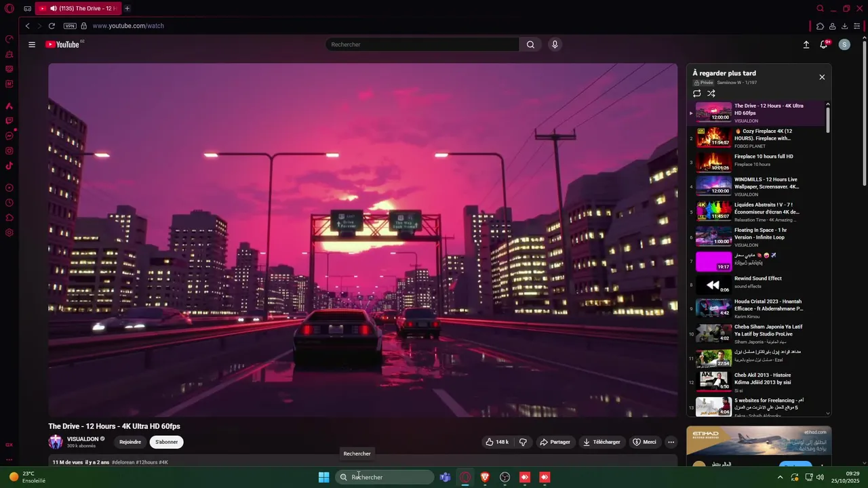Dislike the video
This screenshot has width=868, height=488.
pos(523,442)
